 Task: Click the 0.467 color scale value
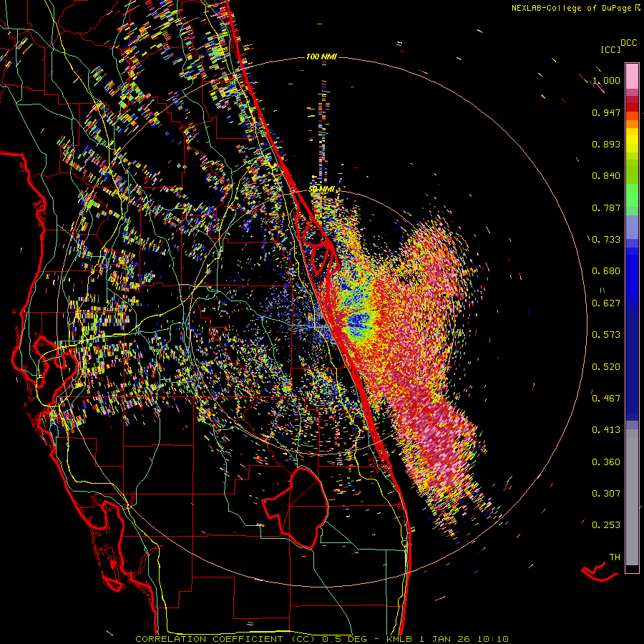click(x=606, y=399)
